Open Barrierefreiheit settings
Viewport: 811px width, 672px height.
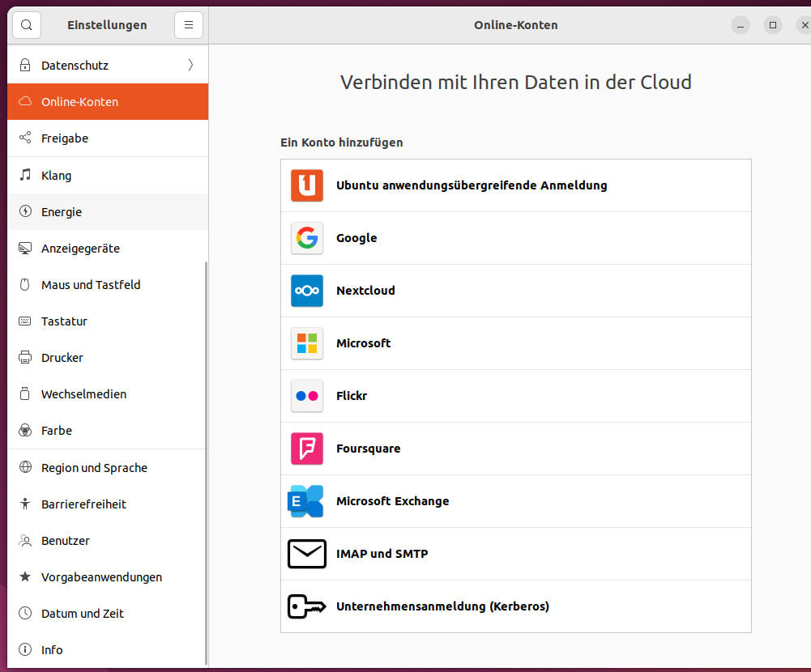click(108, 504)
